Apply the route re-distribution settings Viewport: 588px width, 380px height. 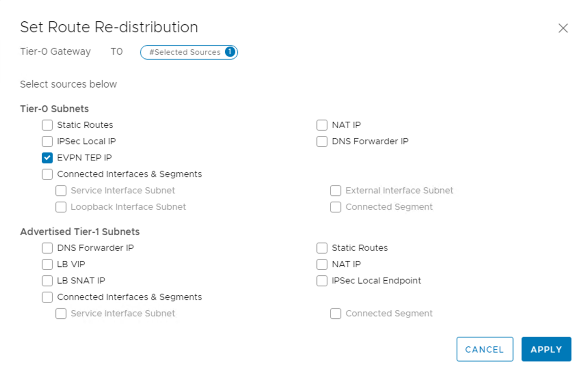point(546,349)
